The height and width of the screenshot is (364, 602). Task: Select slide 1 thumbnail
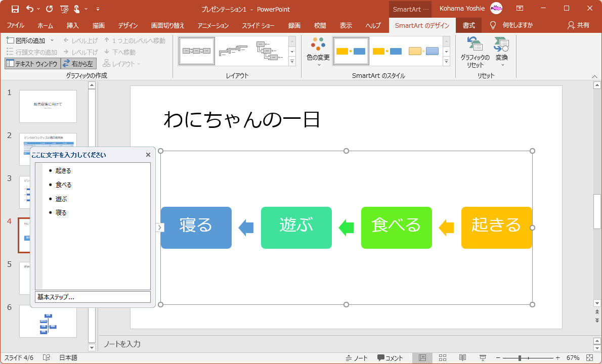click(x=48, y=106)
